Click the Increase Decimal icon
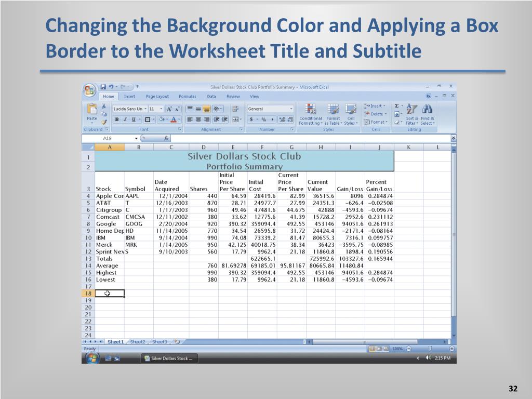The width and height of the screenshot is (532, 399). click(x=282, y=119)
